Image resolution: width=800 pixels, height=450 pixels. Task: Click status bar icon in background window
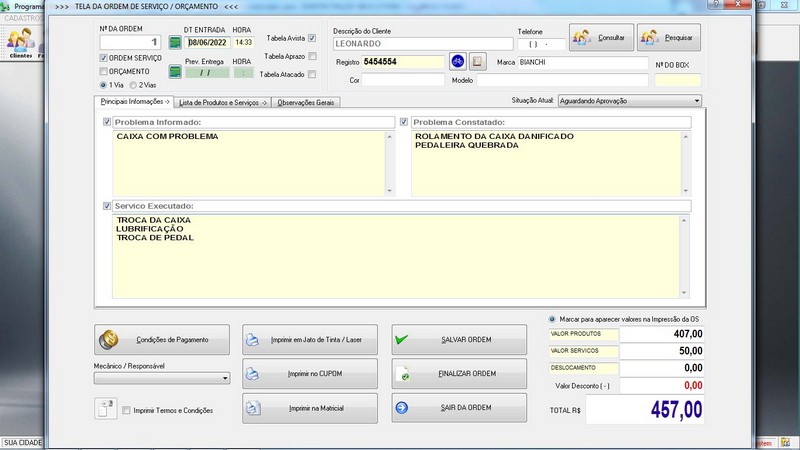786,442
